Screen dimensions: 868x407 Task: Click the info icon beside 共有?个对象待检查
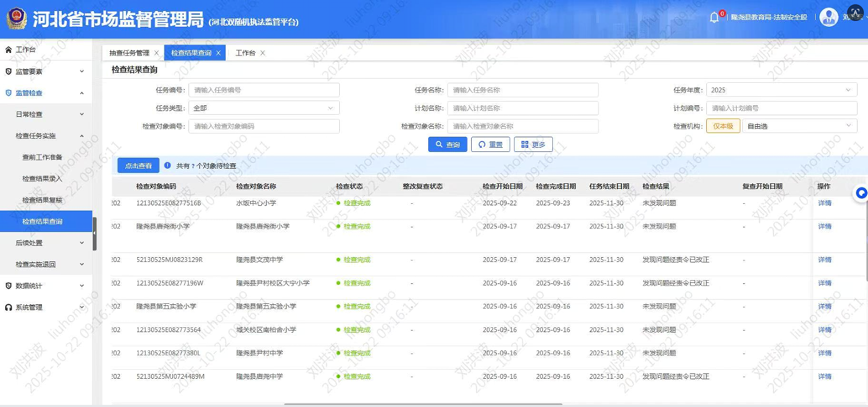click(x=168, y=165)
